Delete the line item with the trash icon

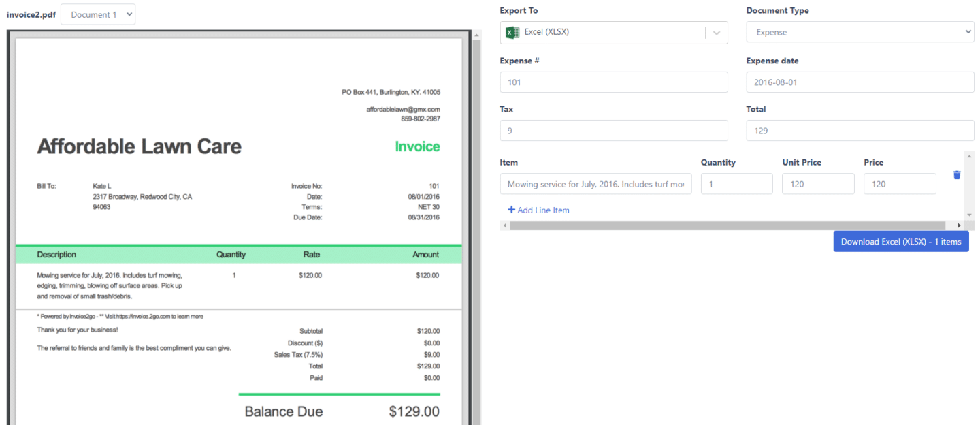pyautogui.click(x=956, y=174)
